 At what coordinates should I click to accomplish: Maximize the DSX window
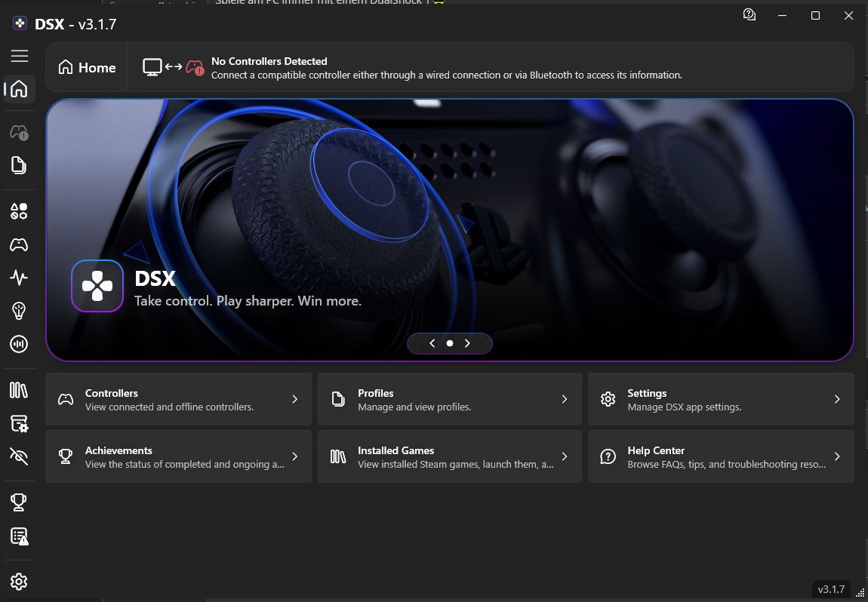coord(815,16)
